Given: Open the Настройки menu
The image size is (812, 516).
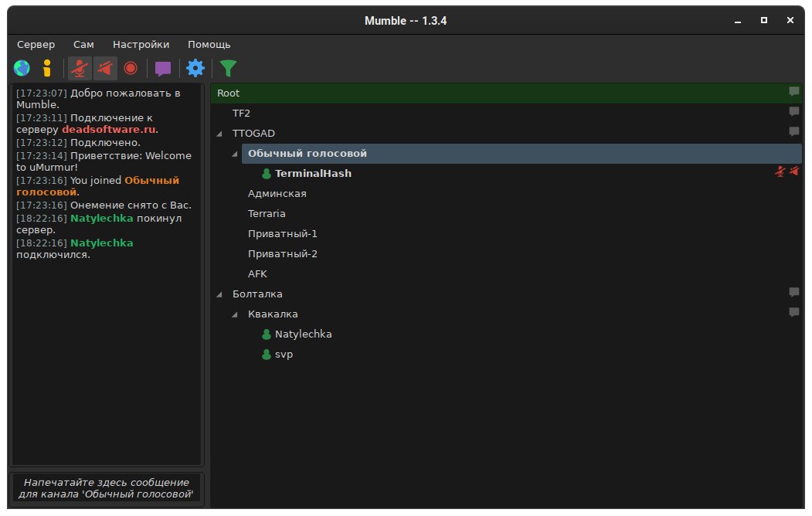Looking at the screenshot, I should (141, 45).
